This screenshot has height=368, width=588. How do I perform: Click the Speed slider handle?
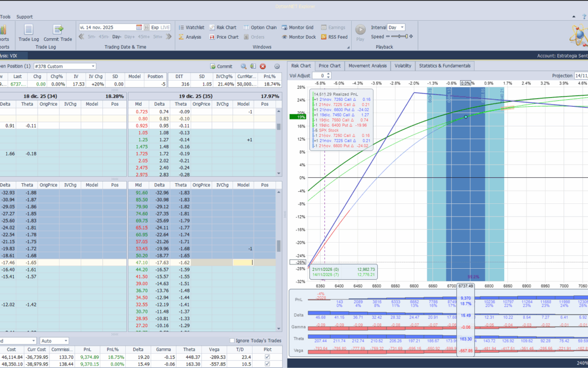pyautogui.click(x=406, y=37)
